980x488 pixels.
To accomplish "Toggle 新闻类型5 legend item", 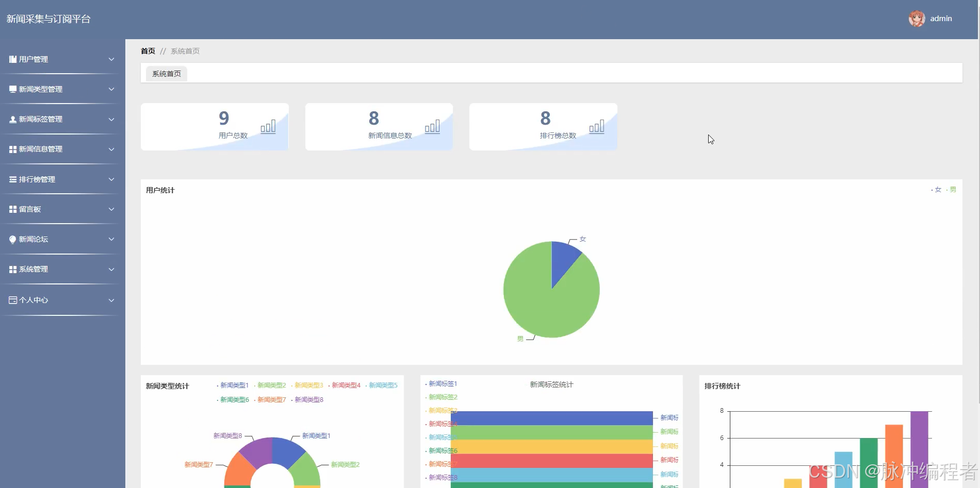I will [x=381, y=385].
